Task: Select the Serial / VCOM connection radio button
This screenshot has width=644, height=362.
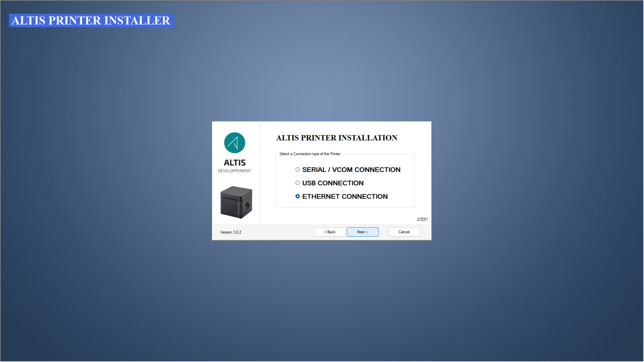Action: tap(297, 170)
